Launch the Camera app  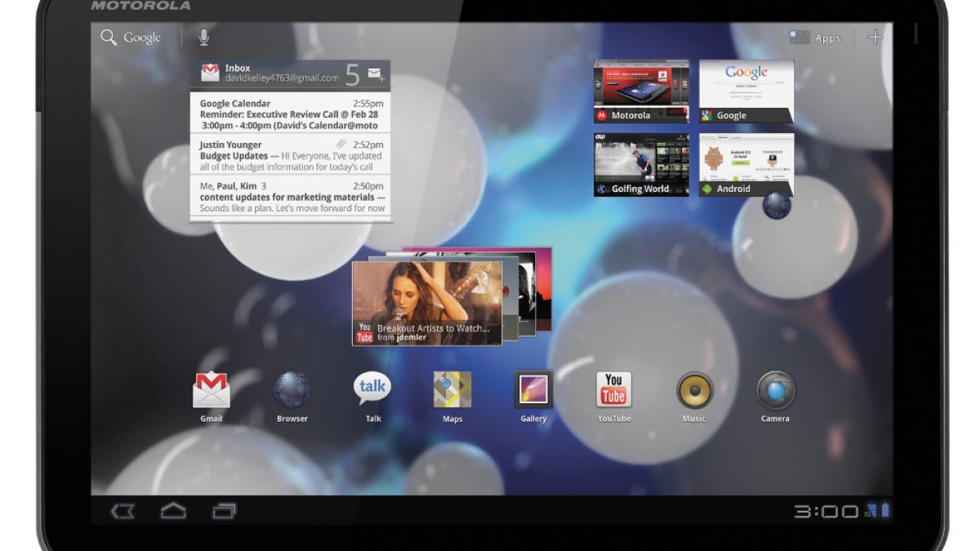775,390
